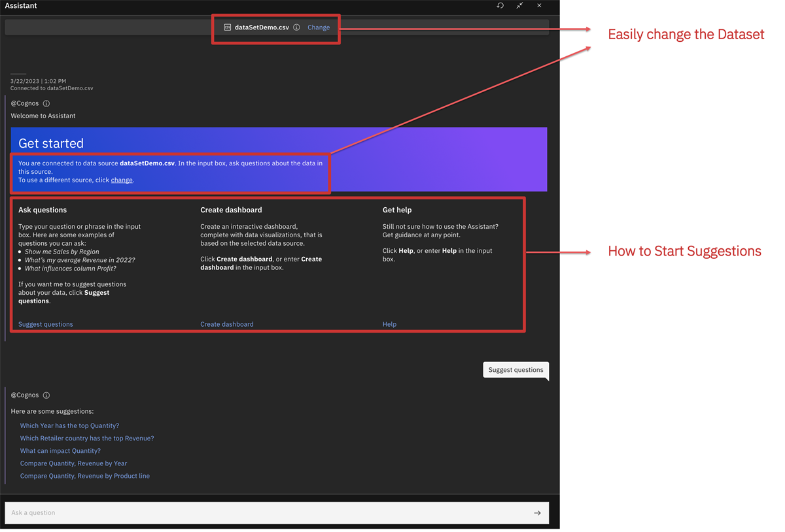The width and height of the screenshot is (785, 532).
Task: Select 'Which Retailer country has the top Revenue?'
Action: tap(87, 438)
